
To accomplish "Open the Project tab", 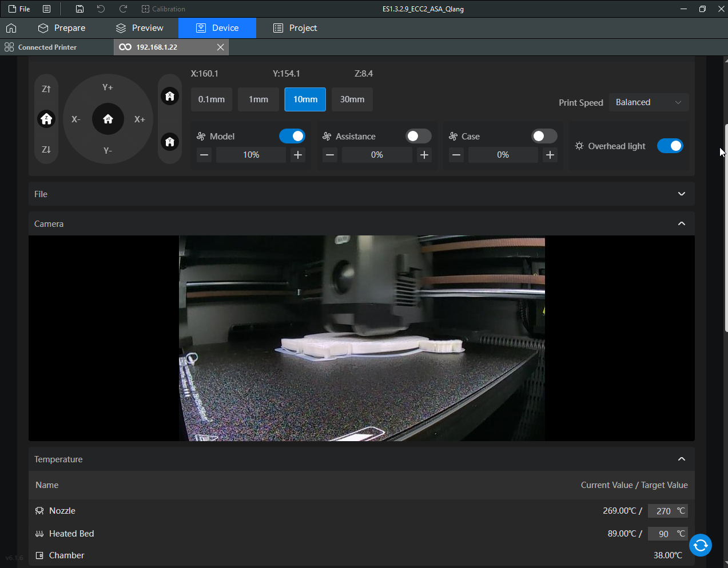I will (295, 28).
